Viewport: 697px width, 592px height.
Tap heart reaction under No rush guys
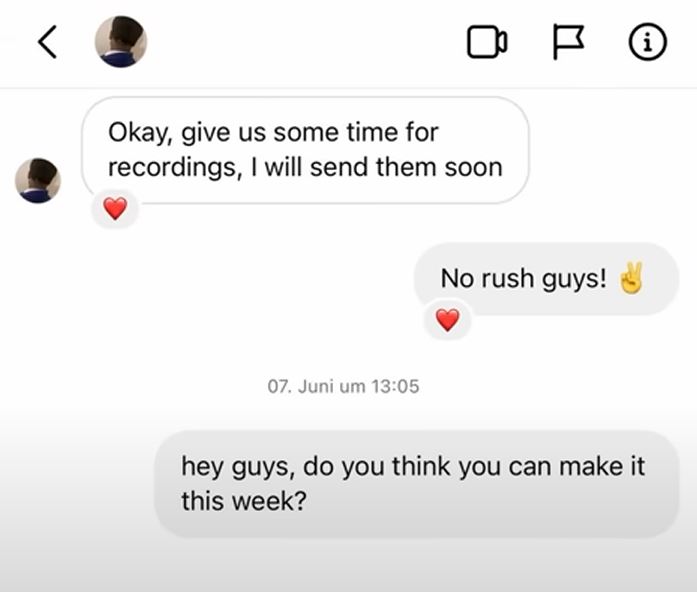click(x=448, y=320)
